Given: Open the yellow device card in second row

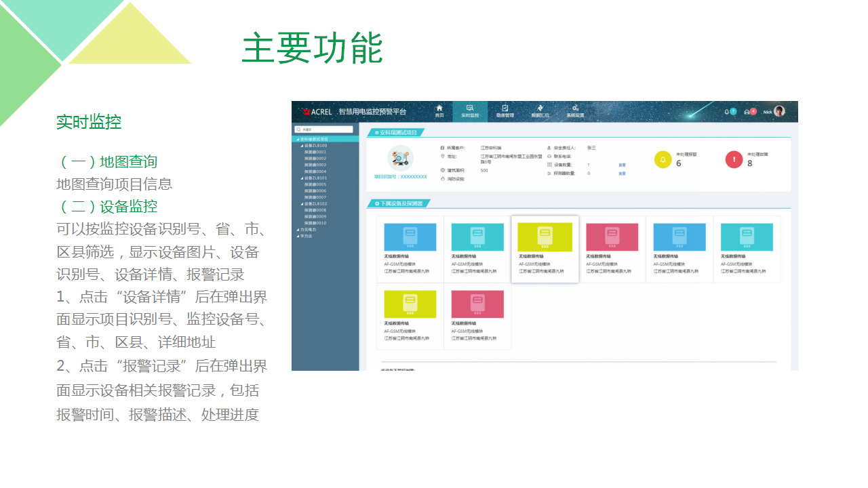Looking at the screenshot, I should point(410,304).
